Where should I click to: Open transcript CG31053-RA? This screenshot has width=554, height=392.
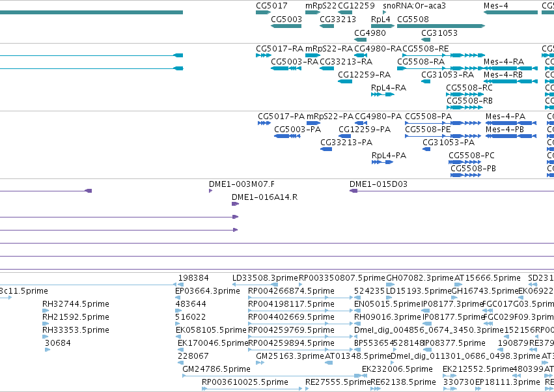(447, 75)
